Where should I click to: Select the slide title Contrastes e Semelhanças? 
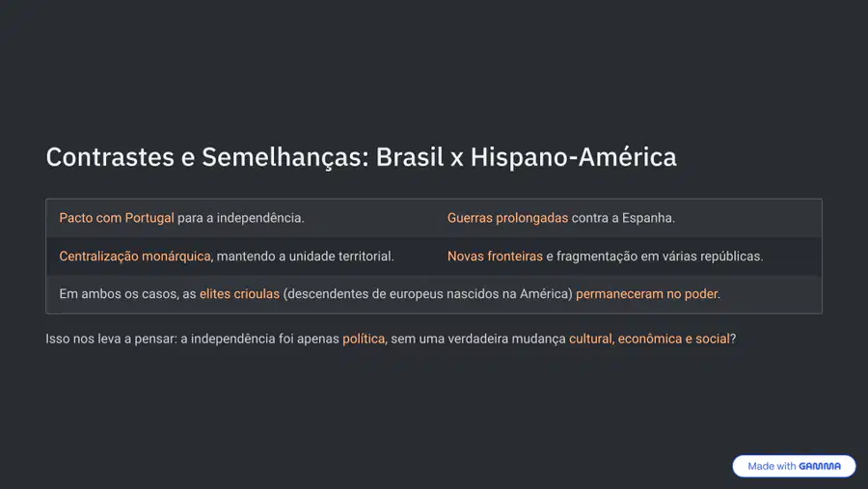click(x=361, y=156)
